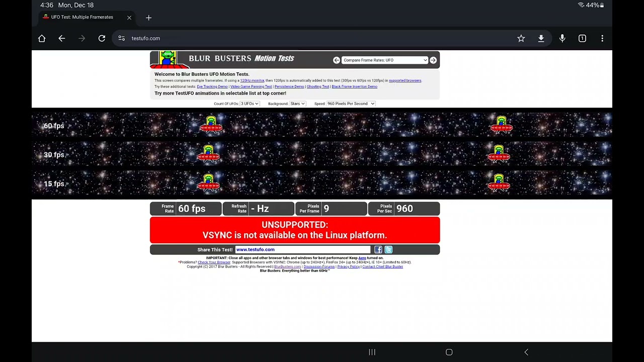The height and width of the screenshot is (362, 644).
Task: Click the Refresh Rate Hz readout
Action: [x=259, y=209]
